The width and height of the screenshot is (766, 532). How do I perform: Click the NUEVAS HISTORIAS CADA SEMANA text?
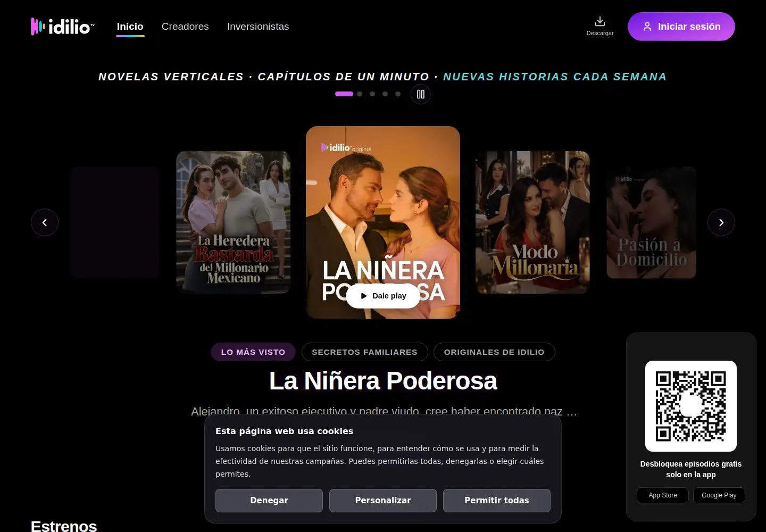tap(555, 77)
